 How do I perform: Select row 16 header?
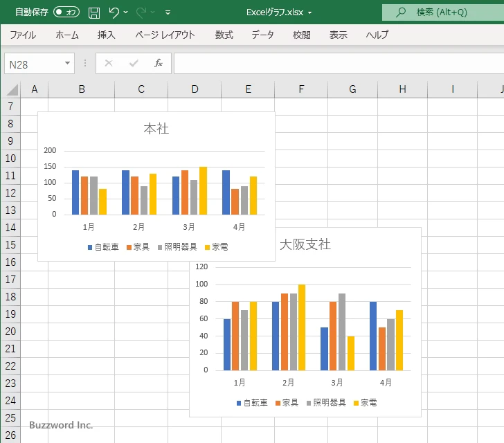[x=10, y=262]
